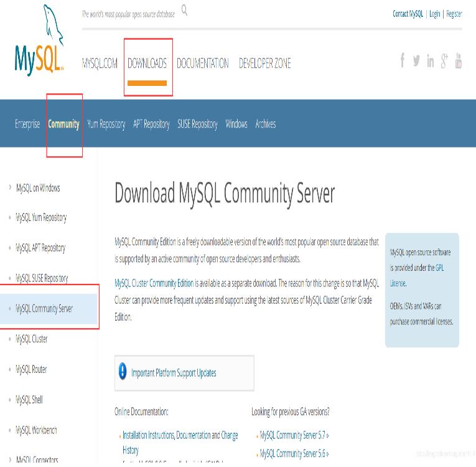Open the Facebook social icon
The height and width of the screenshot is (467, 476).
coord(403,61)
